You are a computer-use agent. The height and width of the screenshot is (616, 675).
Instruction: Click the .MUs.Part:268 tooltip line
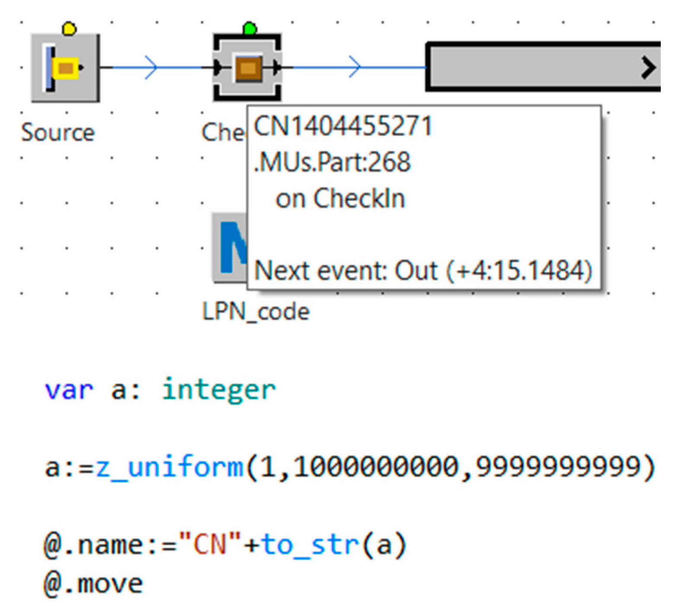(x=332, y=163)
